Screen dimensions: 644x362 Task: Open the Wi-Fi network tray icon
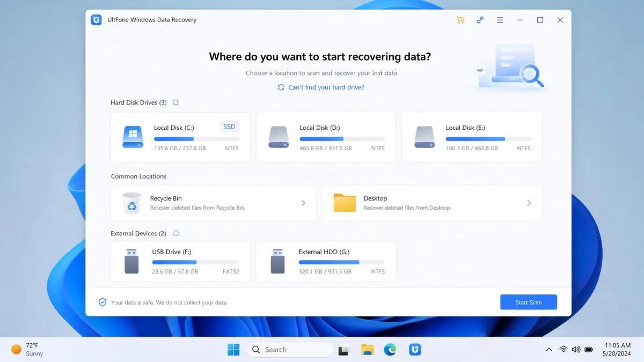[563, 350]
